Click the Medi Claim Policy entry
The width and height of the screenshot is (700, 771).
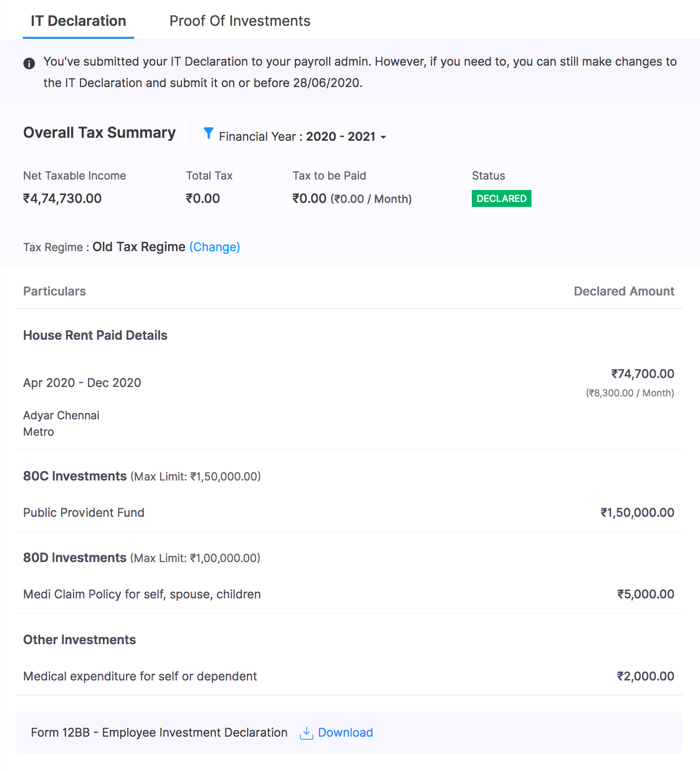(142, 594)
